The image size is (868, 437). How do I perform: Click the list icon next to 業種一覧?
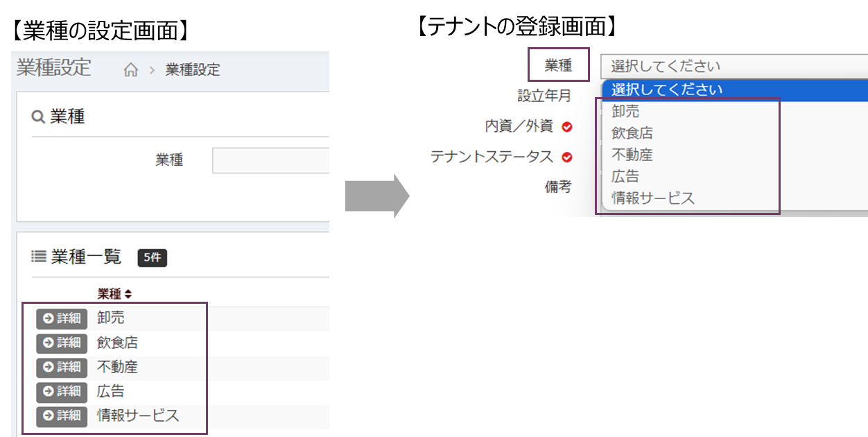[38, 257]
